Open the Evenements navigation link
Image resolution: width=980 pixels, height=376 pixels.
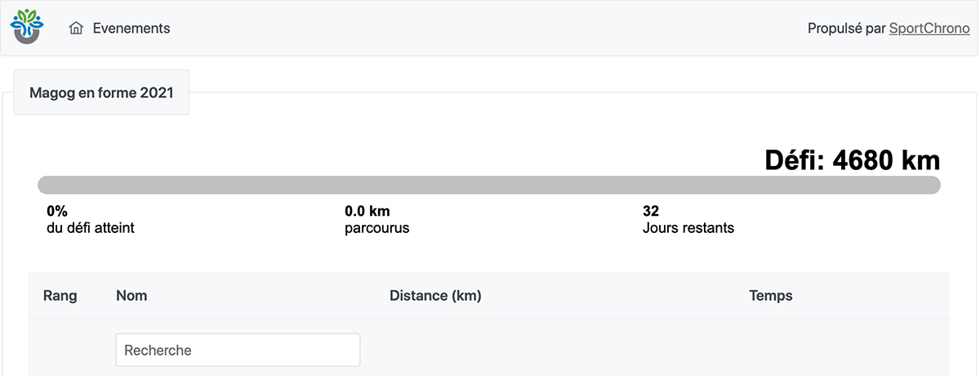point(131,29)
